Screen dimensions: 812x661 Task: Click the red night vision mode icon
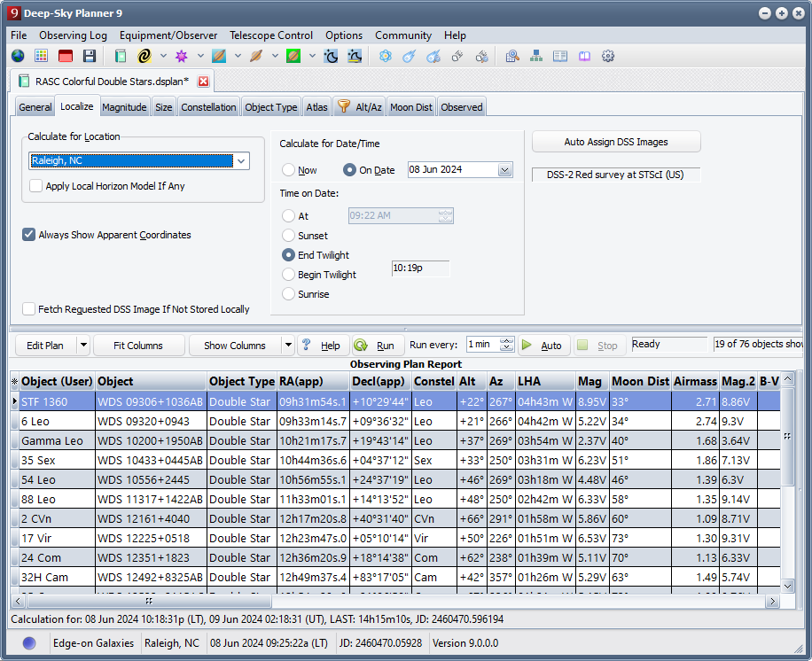point(66,56)
